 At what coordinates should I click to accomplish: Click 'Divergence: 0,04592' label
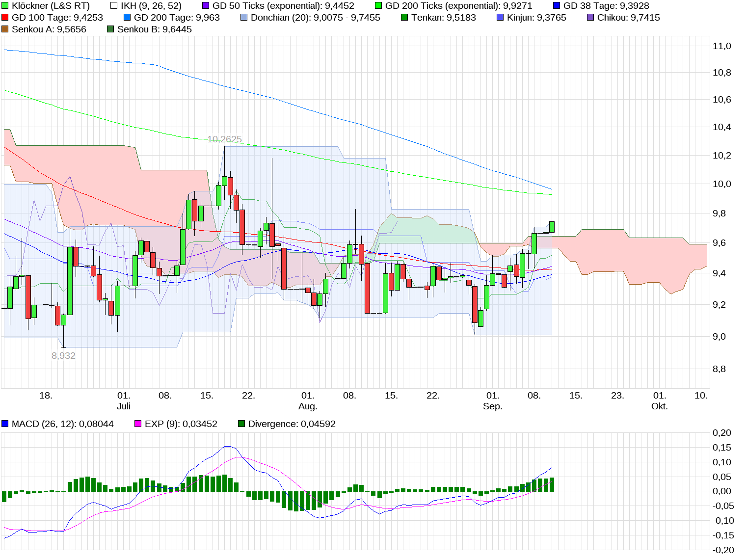[x=292, y=424]
